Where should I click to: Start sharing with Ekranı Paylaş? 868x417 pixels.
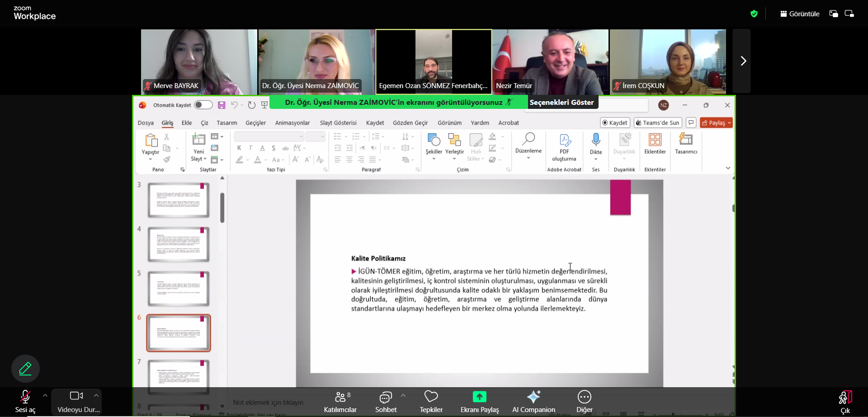479,401
